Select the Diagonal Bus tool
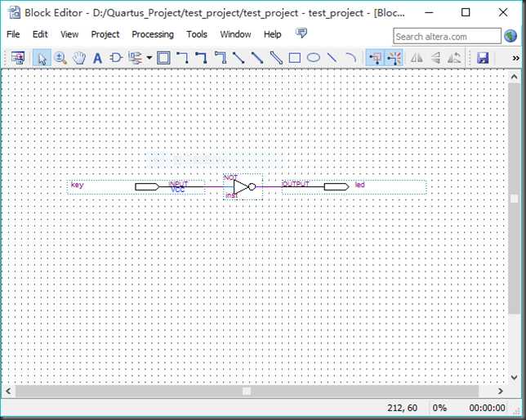This screenshot has width=526, height=420. point(257,58)
